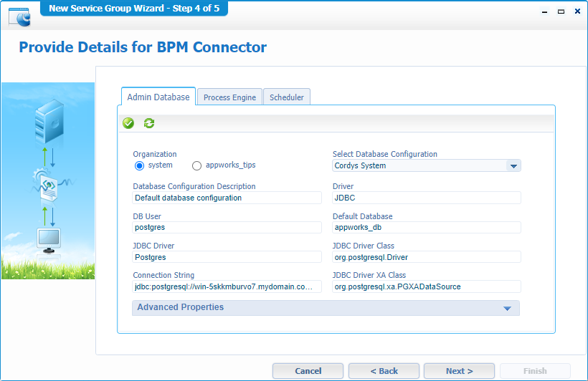Click the Database Configuration Description field
The width and height of the screenshot is (588, 381).
pos(227,198)
